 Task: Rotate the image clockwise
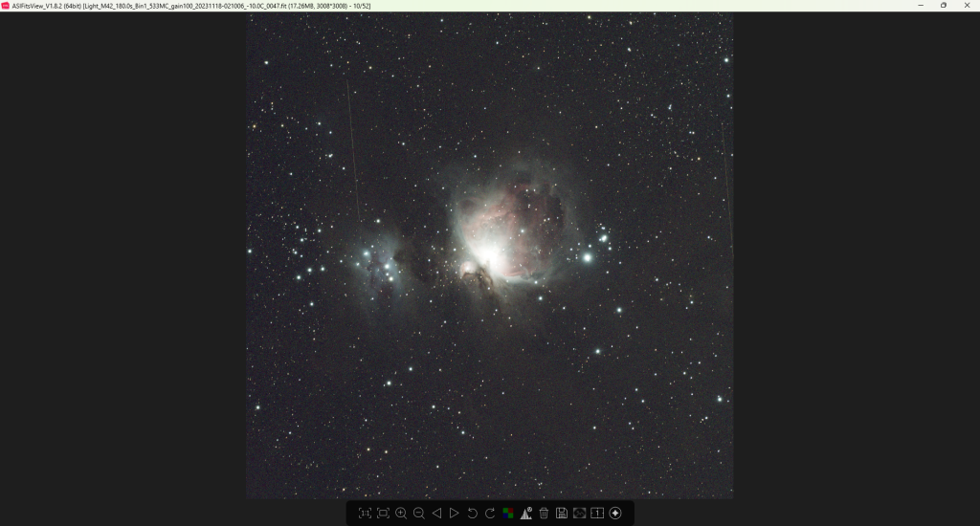(490, 514)
